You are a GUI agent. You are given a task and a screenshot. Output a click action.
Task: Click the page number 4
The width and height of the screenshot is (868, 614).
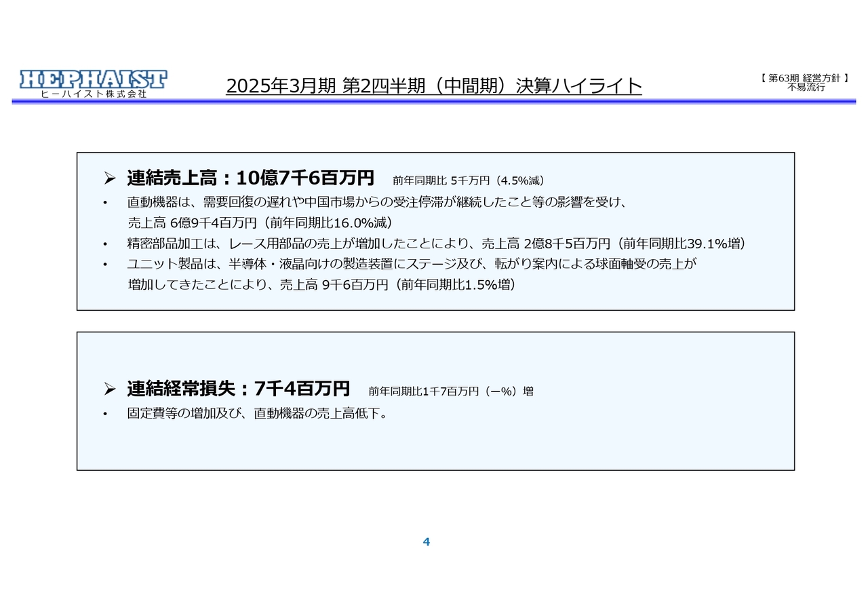coord(426,541)
